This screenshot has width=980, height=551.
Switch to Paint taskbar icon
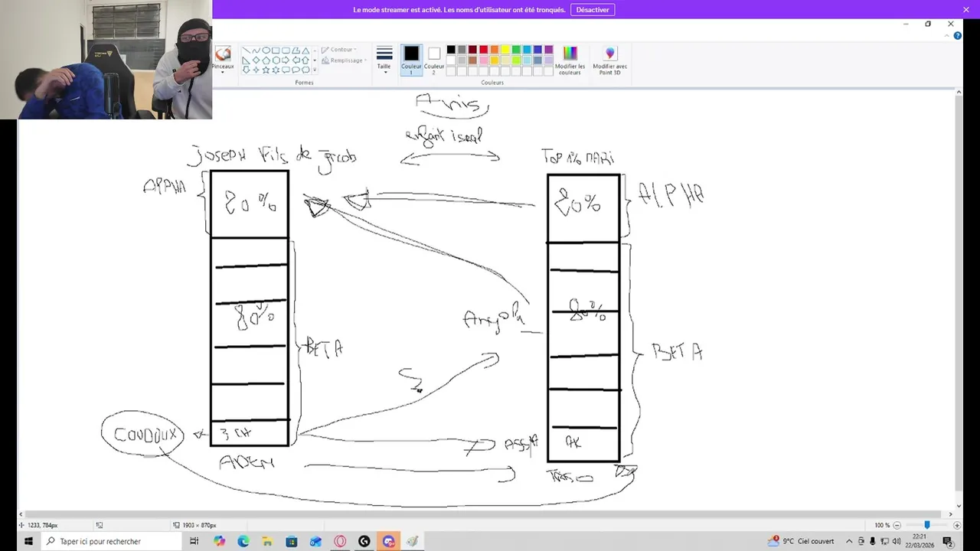tap(413, 541)
